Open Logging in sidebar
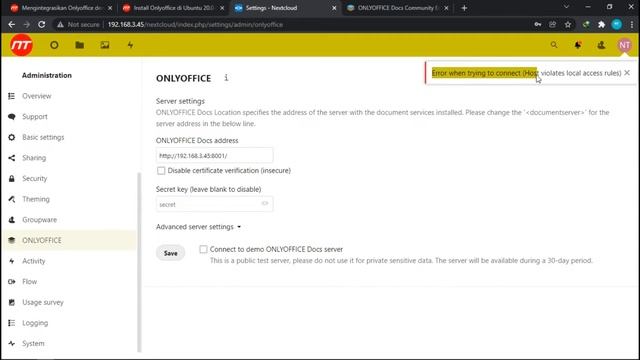 click(35, 323)
